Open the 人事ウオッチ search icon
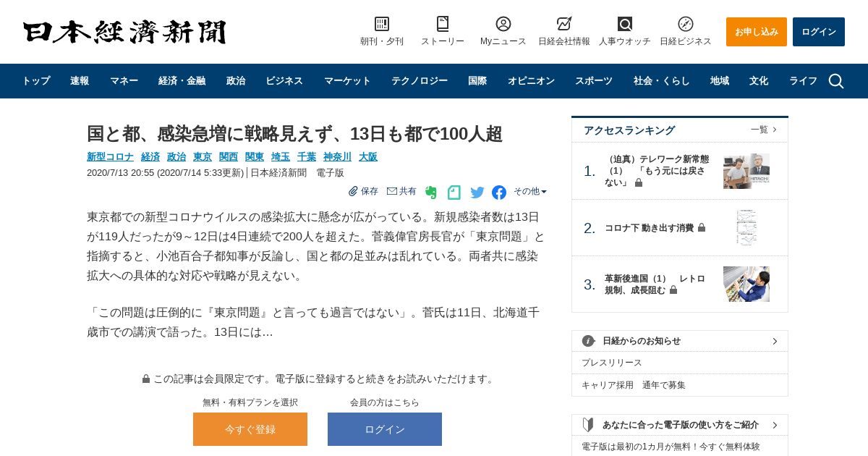 (625, 24)
